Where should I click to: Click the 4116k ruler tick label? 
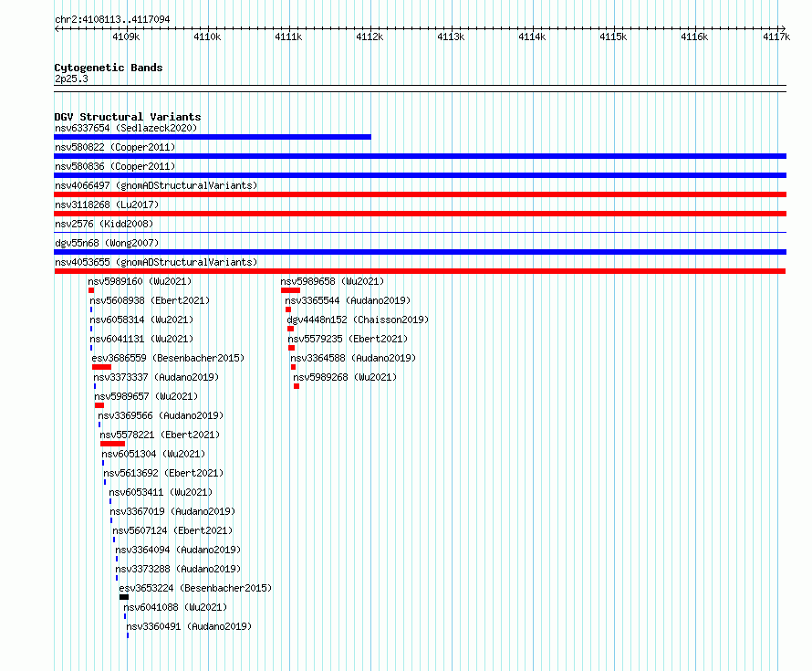tap(694, 37)
